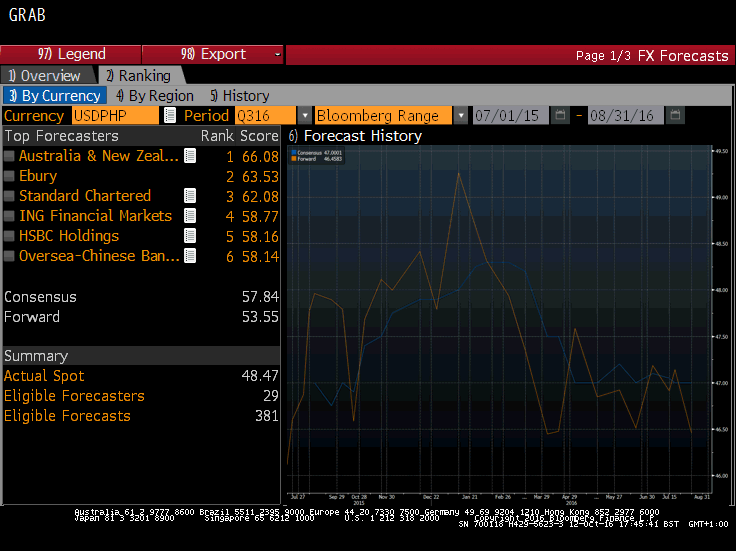This screenshot has width=736, height=551.
Task: Expand the Period Q316 dropdown arrow
Action: [305, 115]
